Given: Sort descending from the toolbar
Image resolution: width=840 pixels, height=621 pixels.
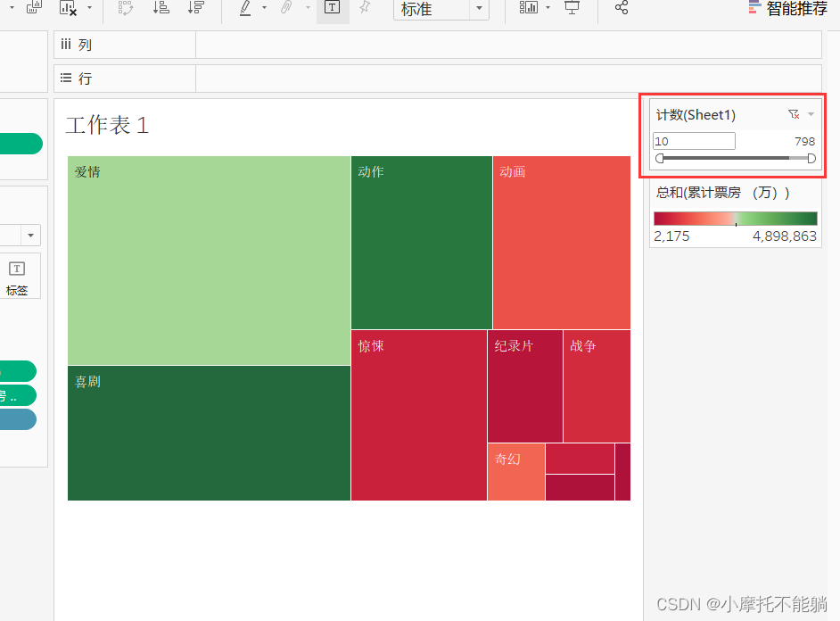Looking at the screenshot, I should point(196,7).
